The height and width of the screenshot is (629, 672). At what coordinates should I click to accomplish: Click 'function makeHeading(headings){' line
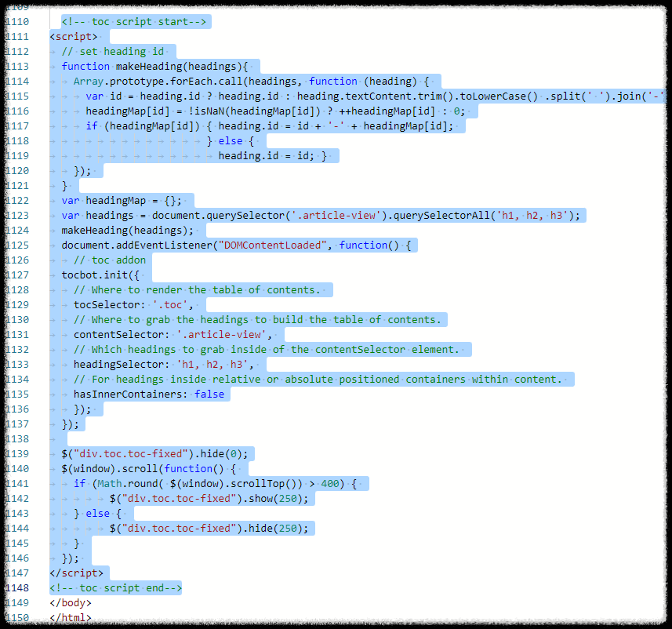[x=154, y=67]
